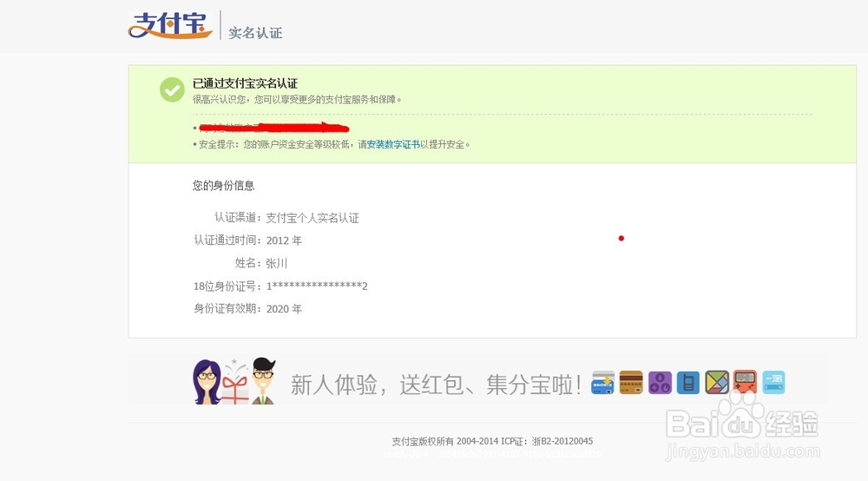Click the 很高兴认识您 welcome message line
This screenshot has width=868, height=481.
(297, 100)
